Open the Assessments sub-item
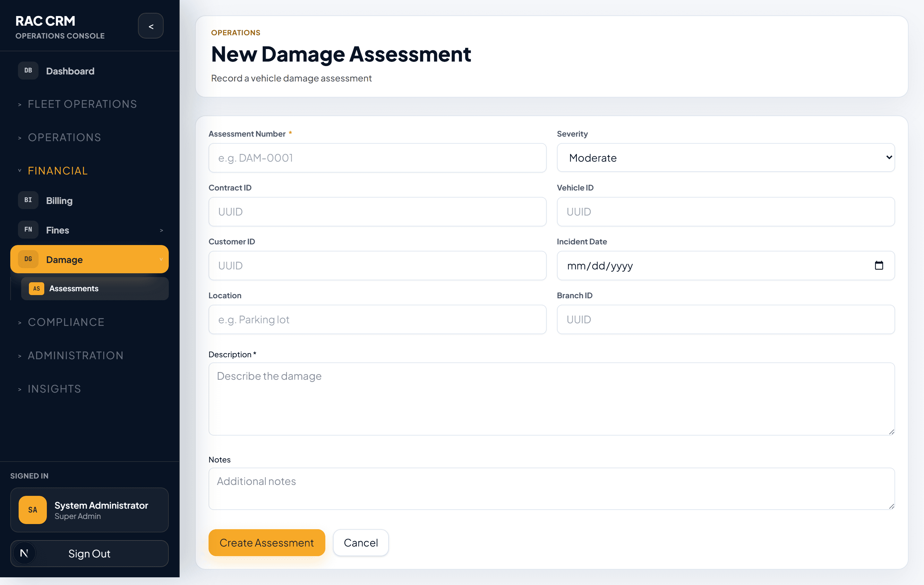The width and height of the screenshot is (924, 585). click(x=95, y=288)
